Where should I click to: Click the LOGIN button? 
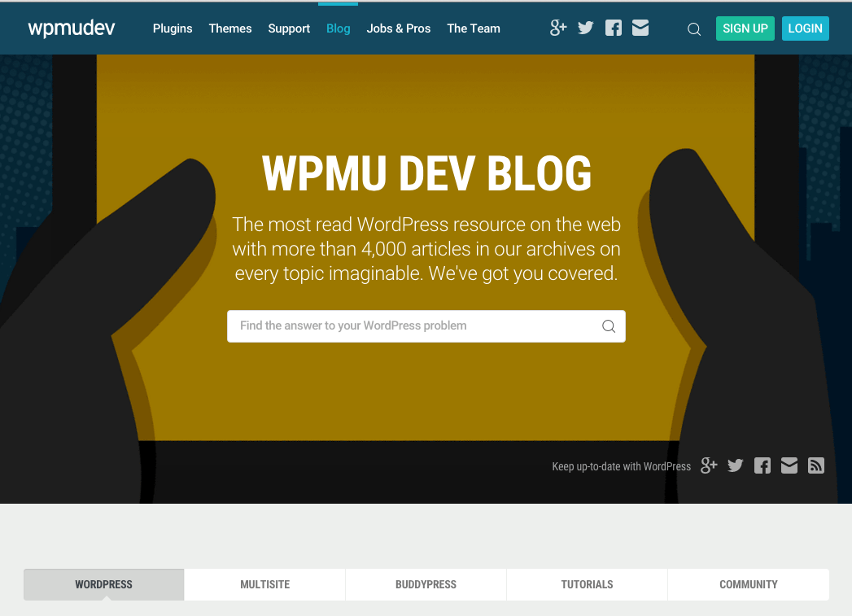pos(806,28)
